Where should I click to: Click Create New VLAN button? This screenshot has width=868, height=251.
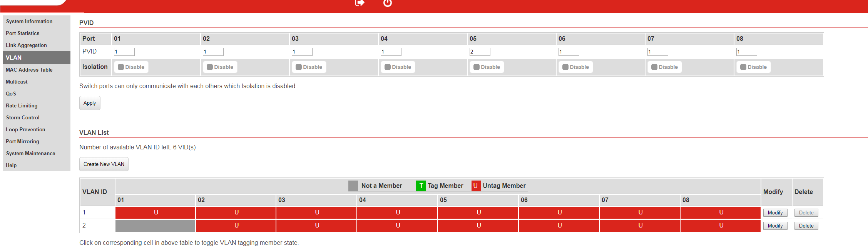click(x=104, y=164)
